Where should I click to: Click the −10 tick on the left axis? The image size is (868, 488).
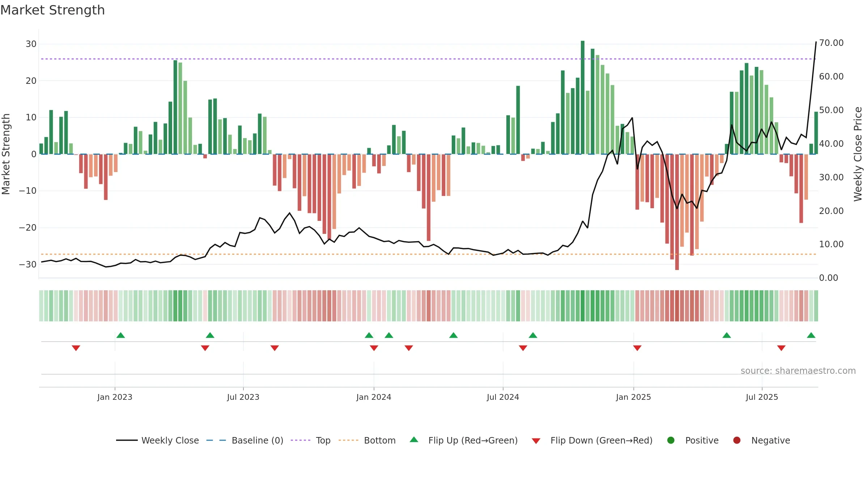pyautogui.click(x=28, y=191)
